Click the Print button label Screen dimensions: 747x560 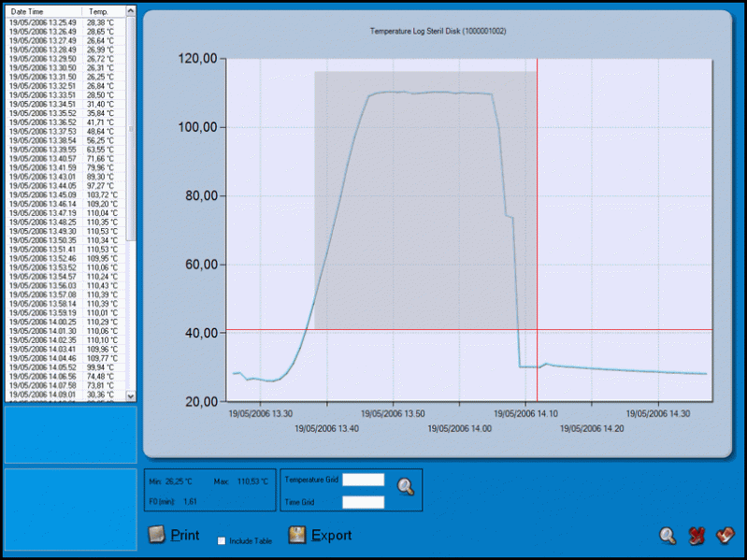(185, 536)
